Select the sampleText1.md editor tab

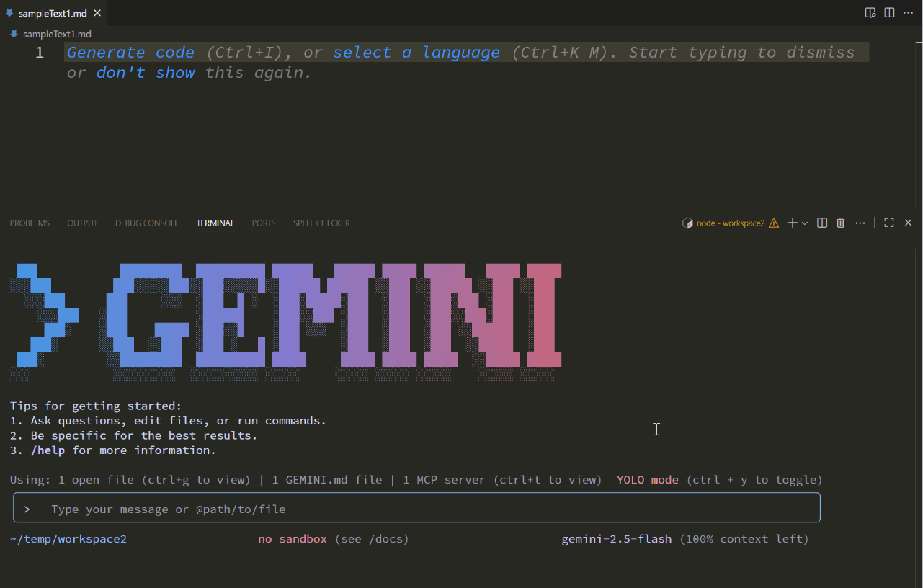pos(53,13)
